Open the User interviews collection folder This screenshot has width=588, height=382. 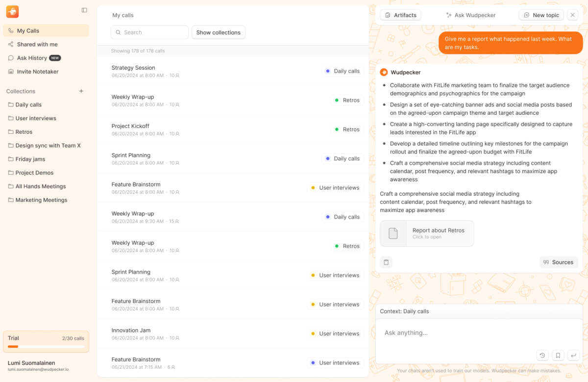click(36, 118)
